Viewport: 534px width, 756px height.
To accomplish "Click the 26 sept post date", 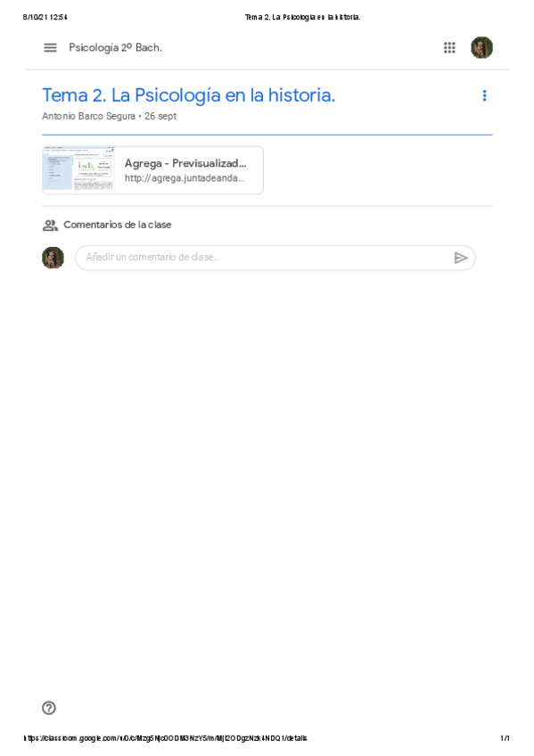I will pyautogui.click(x=160, y=116).
